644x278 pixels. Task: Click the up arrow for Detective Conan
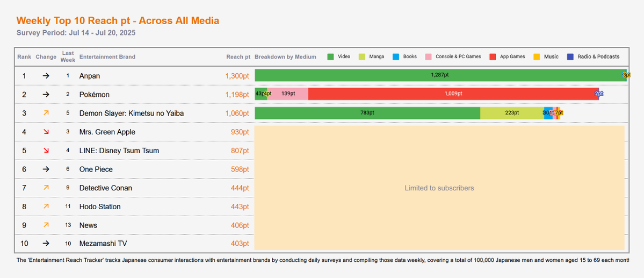46,188
